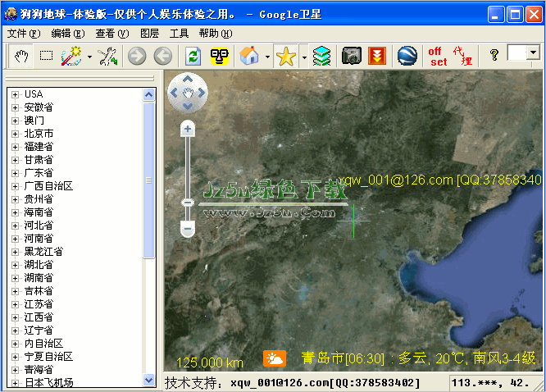The image size is (546, 392).
Task: Open the 查看(V) menu
Action: 112,34
